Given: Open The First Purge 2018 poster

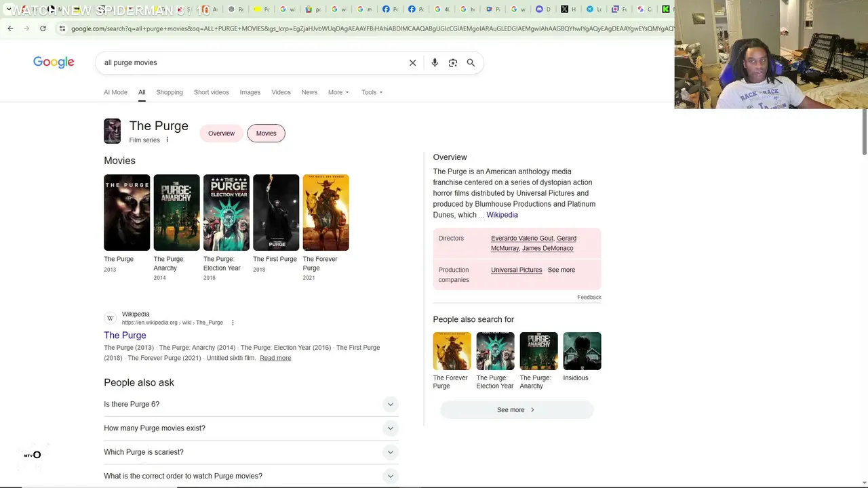Looking at the screenshot, I should coord(276,213).
